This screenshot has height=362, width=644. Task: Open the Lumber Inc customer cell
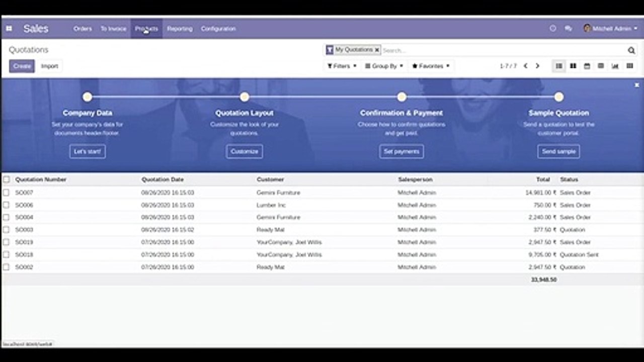click(271, 205)
